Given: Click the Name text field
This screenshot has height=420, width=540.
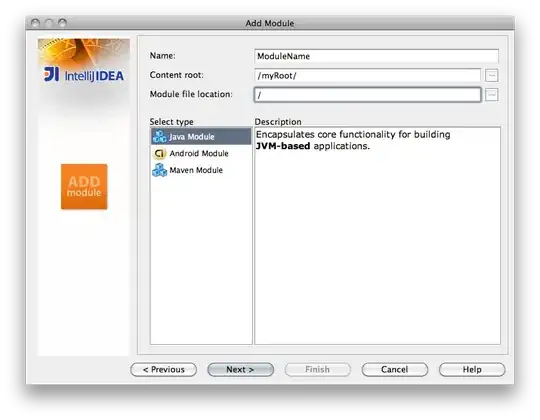Looking at the screenshot, I should coord(376,56).
